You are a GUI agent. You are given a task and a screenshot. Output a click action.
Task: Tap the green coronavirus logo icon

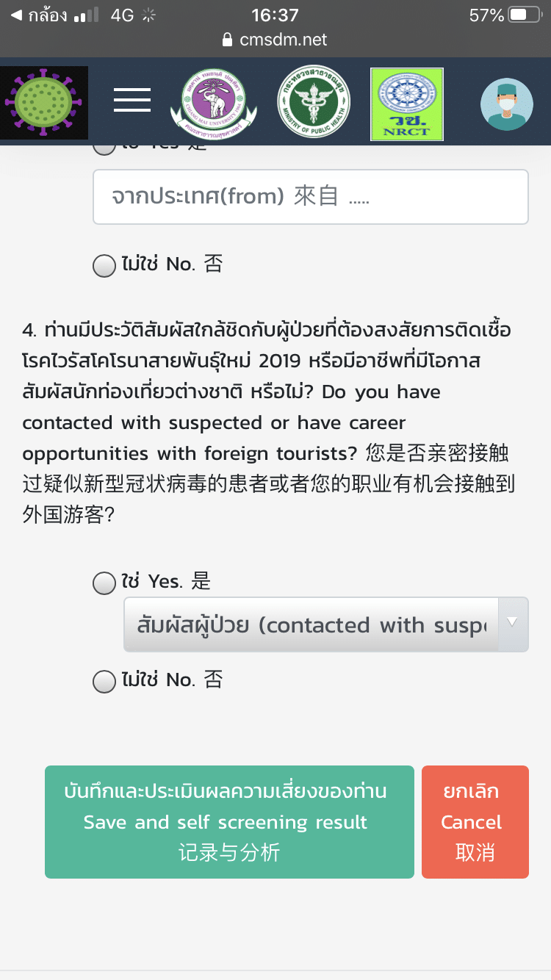44,103
